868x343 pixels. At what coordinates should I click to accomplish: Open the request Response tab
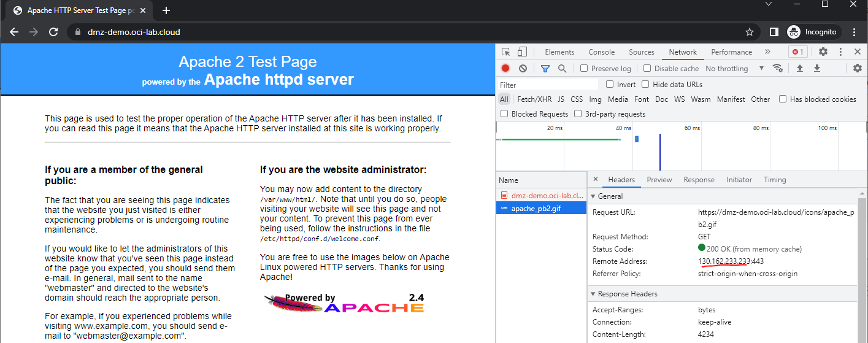[x=699, y=180]
